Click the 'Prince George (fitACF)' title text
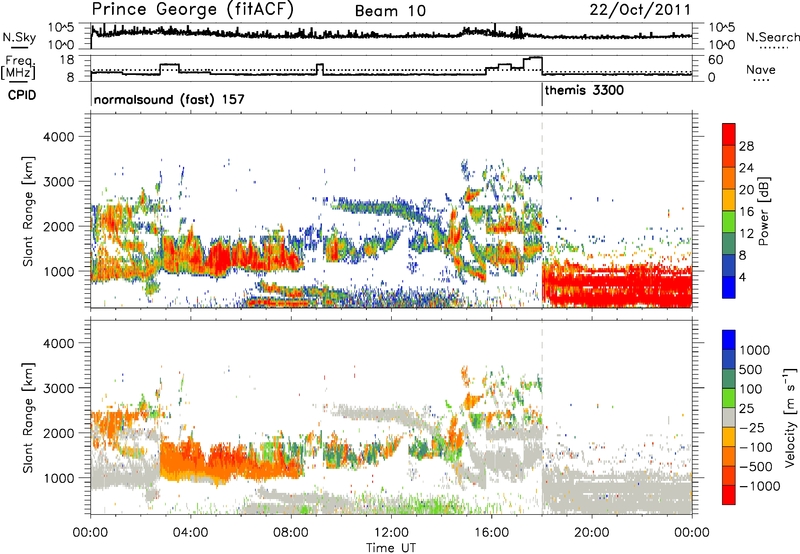 [x=193, y=10]
